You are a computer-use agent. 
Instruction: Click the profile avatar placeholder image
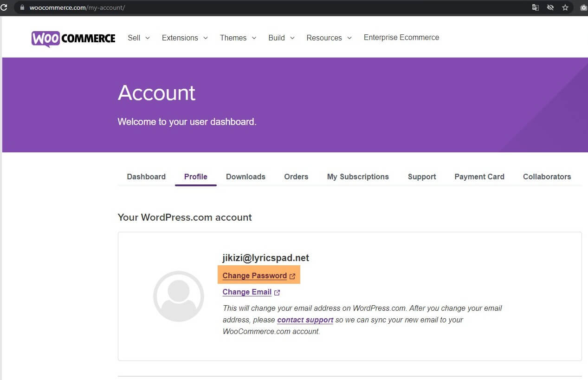coord(179,296)
